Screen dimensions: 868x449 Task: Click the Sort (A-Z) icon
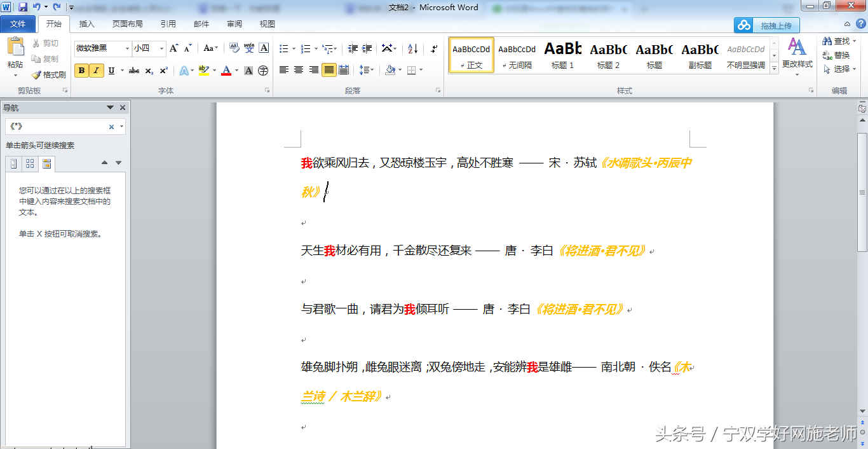coord(412,48)
